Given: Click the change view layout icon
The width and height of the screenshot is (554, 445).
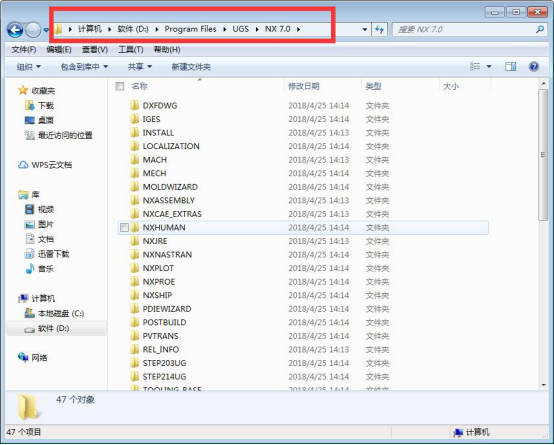Looking at the screenshot, I should pyautogui.click(x=475, y=66).
